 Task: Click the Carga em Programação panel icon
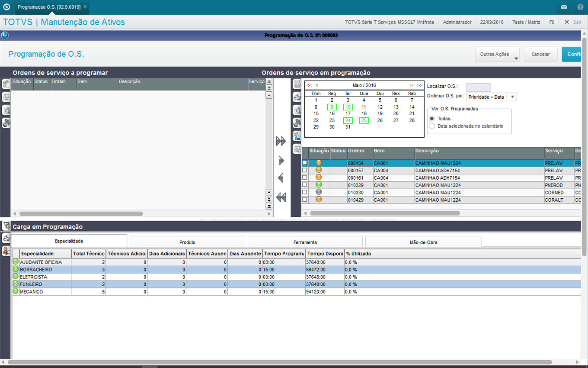6,226
